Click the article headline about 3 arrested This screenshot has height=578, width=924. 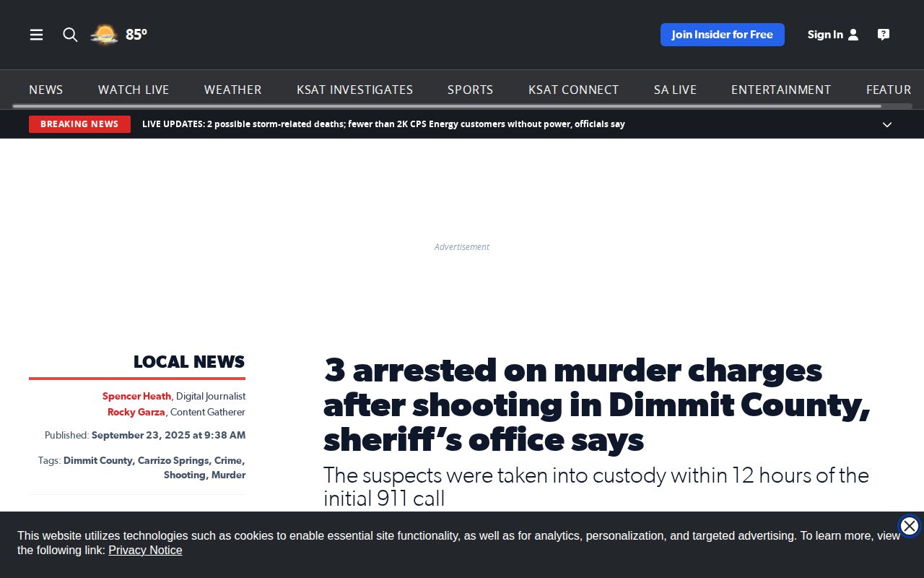click(x=597, y=405)
